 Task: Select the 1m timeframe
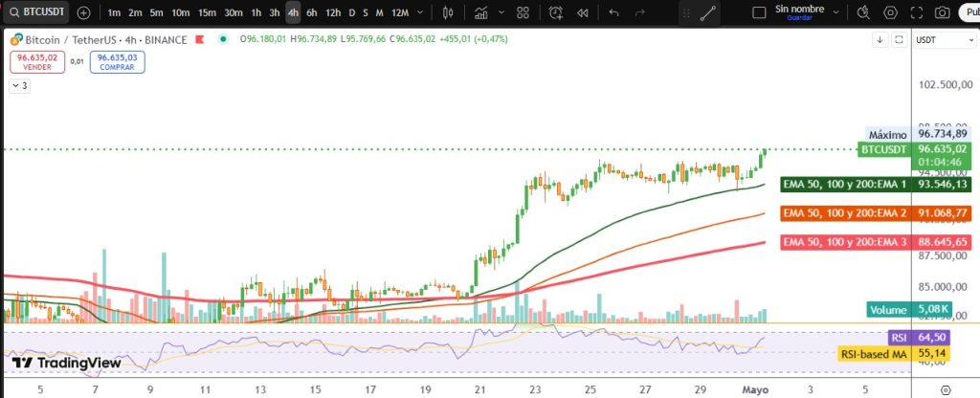pos(114,12)
